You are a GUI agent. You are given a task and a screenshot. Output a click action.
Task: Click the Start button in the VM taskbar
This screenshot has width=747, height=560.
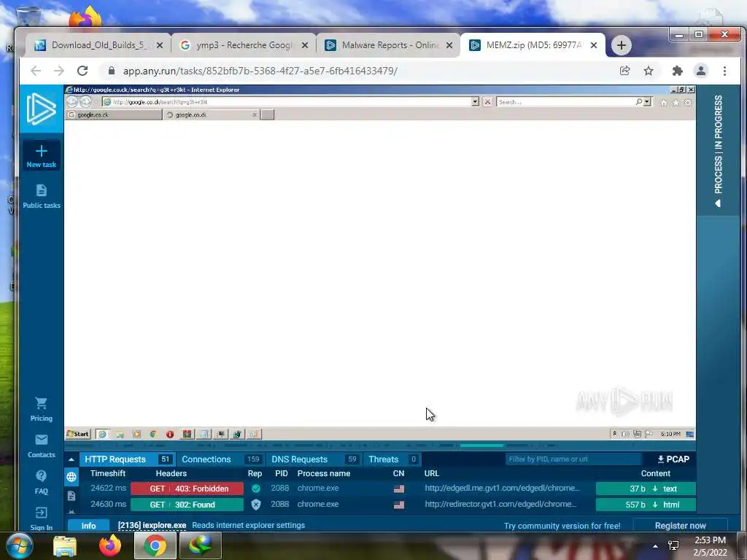point(77,434)
